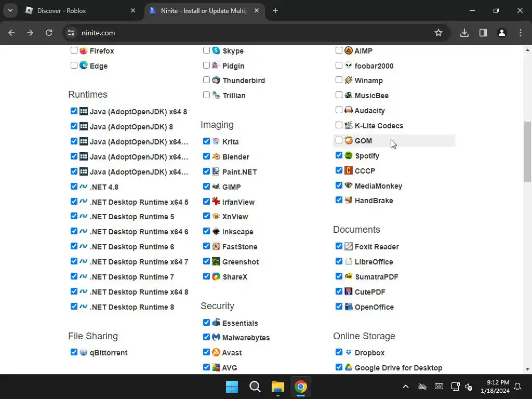
Task: Click the .NET Desktop Runtime x64 7 label
Action: tap(139, 262)
